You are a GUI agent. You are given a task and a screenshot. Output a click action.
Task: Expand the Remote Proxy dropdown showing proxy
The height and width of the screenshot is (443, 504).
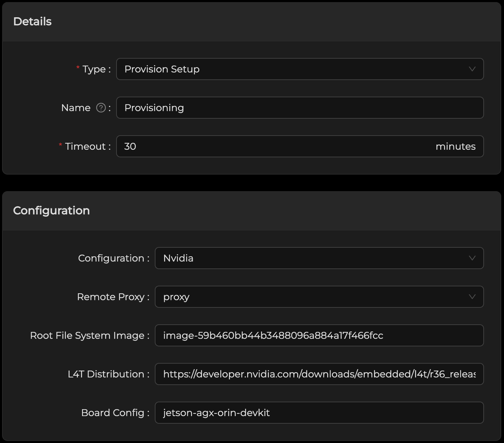click(x=310, y=297)
